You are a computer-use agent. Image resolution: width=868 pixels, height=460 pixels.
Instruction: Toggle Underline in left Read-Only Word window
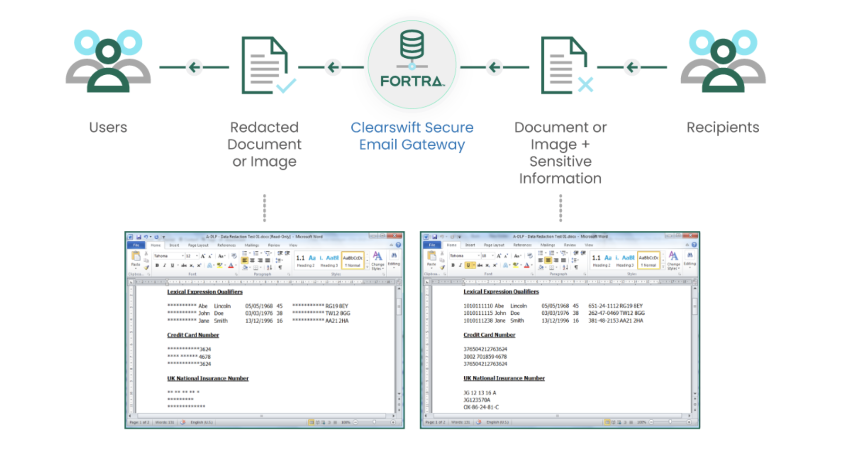click(x=172, y=265)
